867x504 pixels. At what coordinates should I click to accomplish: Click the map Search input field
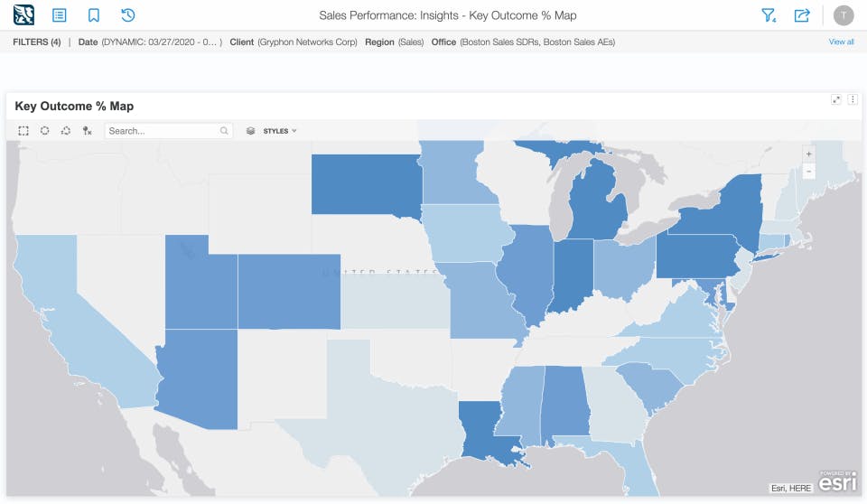163,131
